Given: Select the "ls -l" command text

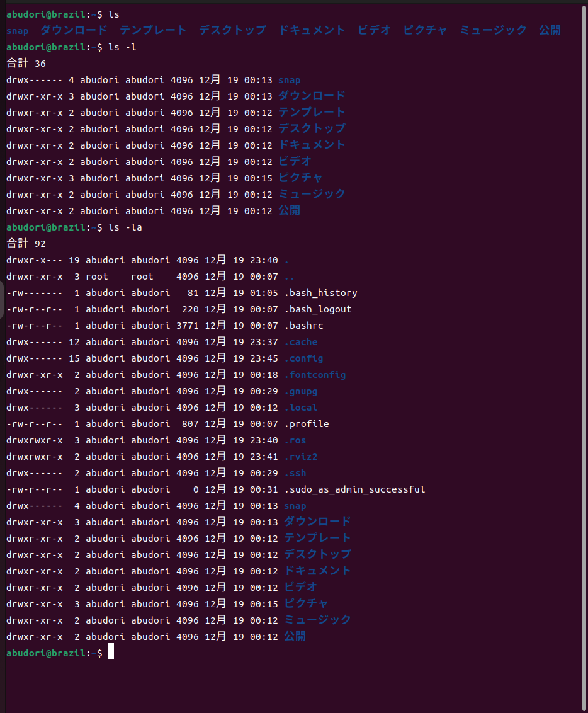Looking at the screenshot, I should click(x=123, y=47).
